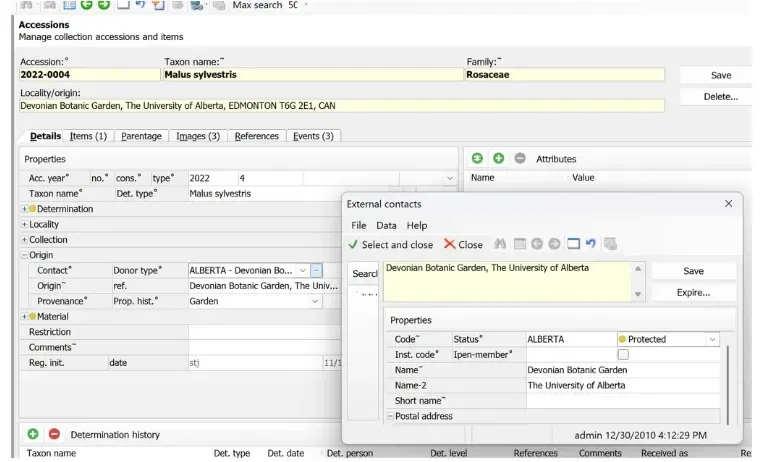
Task: Open Help menu in External contacts
Action: click(x=417, y=225)
